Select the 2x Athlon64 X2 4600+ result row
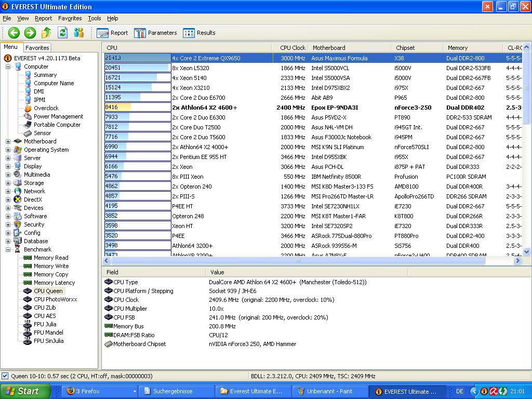 coord(312,108)
